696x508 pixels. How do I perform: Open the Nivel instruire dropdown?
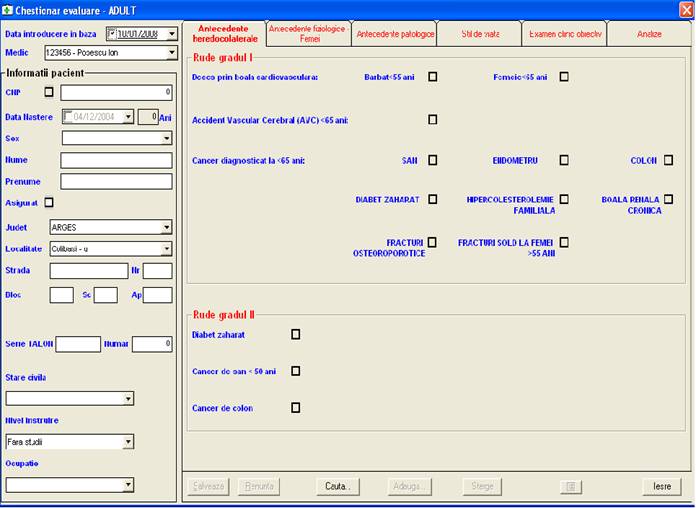(x=127, y=441)
